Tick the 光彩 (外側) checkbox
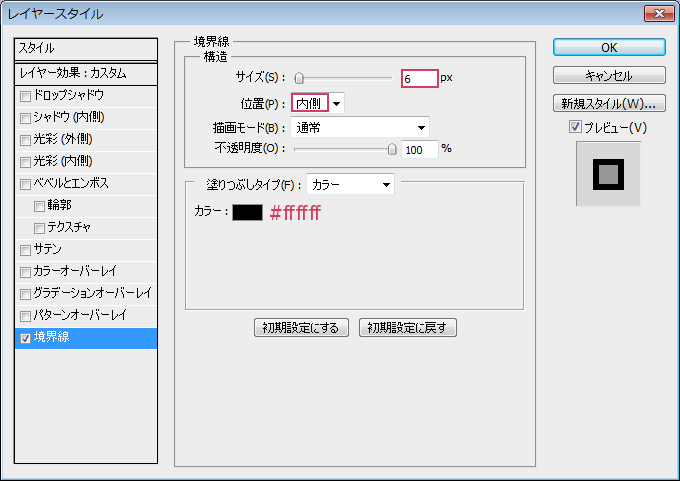The height and width of the screenshot is (481, 680). coord(26,140)
